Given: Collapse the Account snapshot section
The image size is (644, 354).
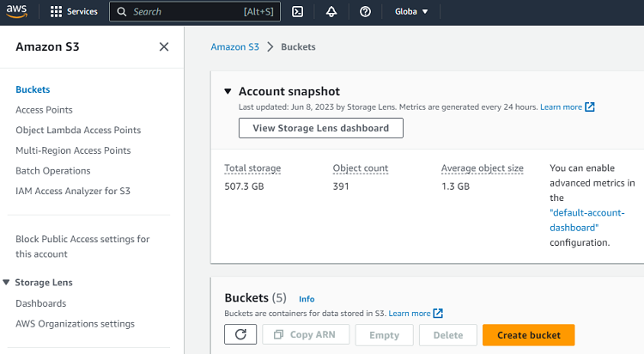Looking at the screenshot, I should click(228, 91).
